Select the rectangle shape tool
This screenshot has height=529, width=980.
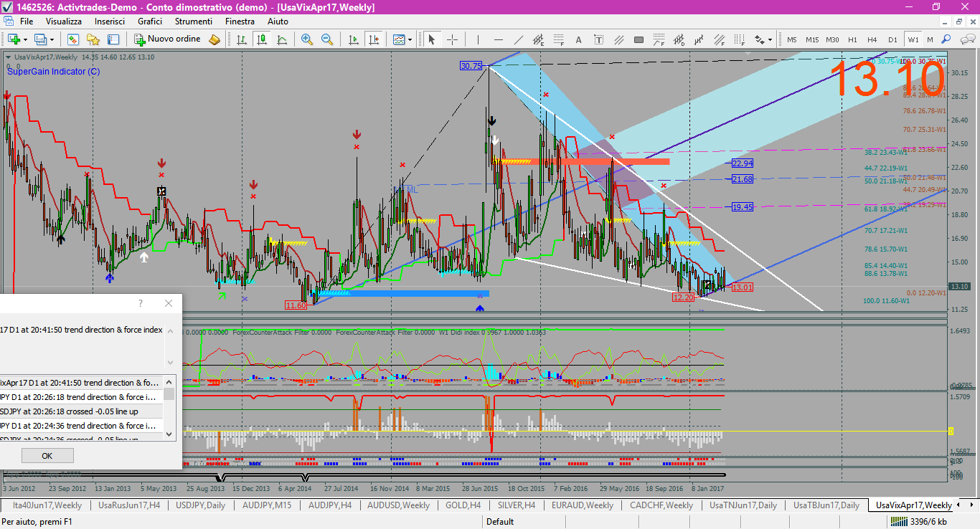coord(639,39)
